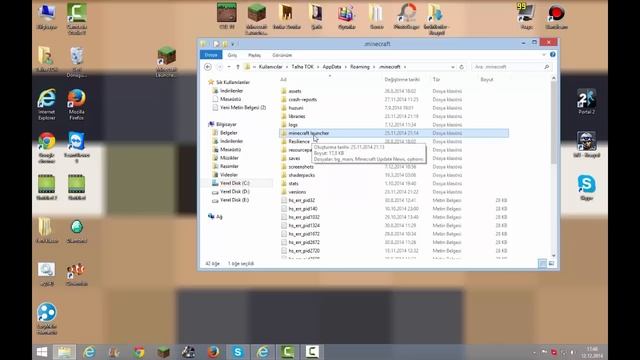
Task: Open the Camtasia Studio desktop shortcut
Action: (76, 18)
